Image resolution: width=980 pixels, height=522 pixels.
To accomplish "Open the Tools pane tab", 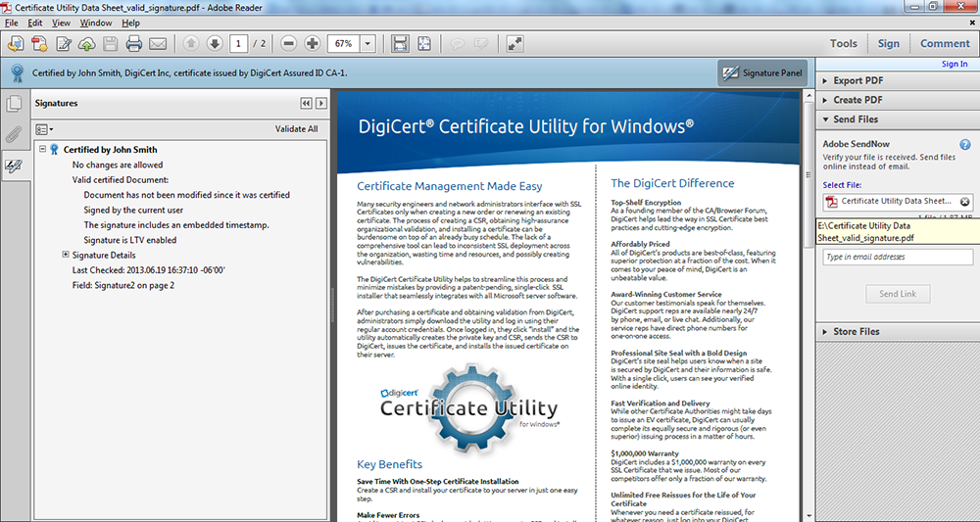I will click(843, 44).
